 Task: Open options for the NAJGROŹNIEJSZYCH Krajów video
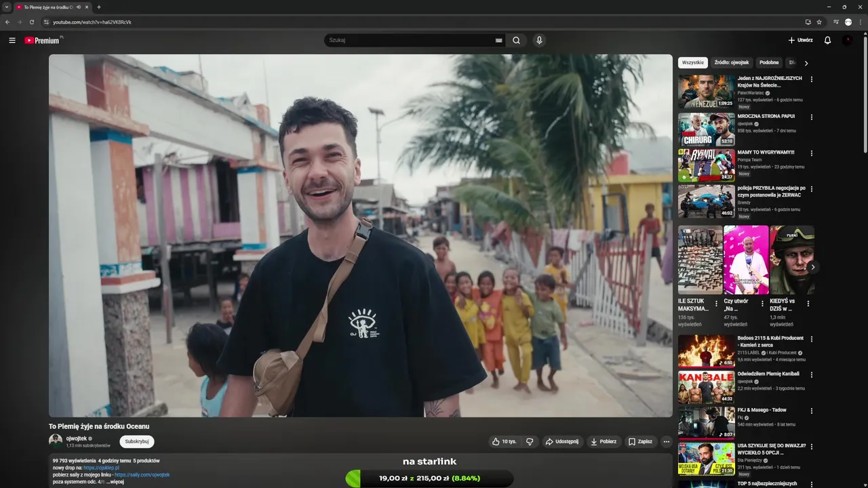[812, 79]
